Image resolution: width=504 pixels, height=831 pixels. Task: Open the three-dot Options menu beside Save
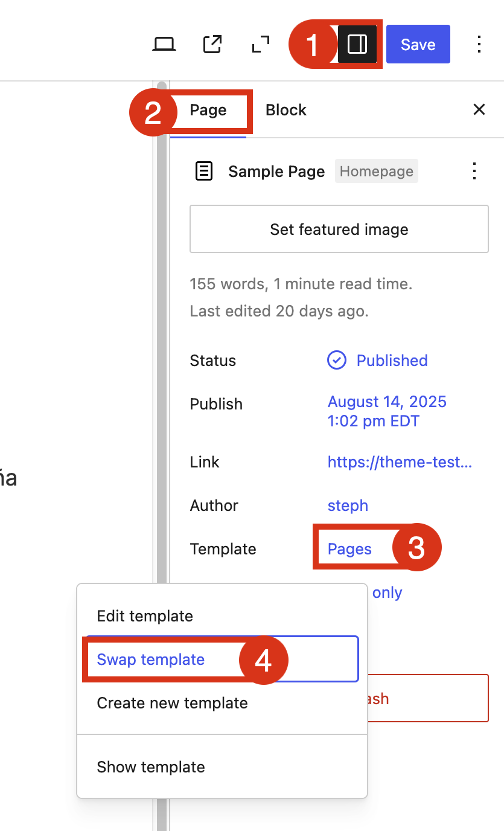pos(479,44)
